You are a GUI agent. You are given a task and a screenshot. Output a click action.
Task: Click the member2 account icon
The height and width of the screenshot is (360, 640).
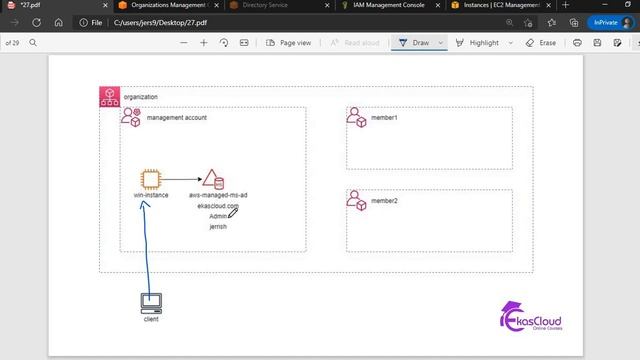357,200
